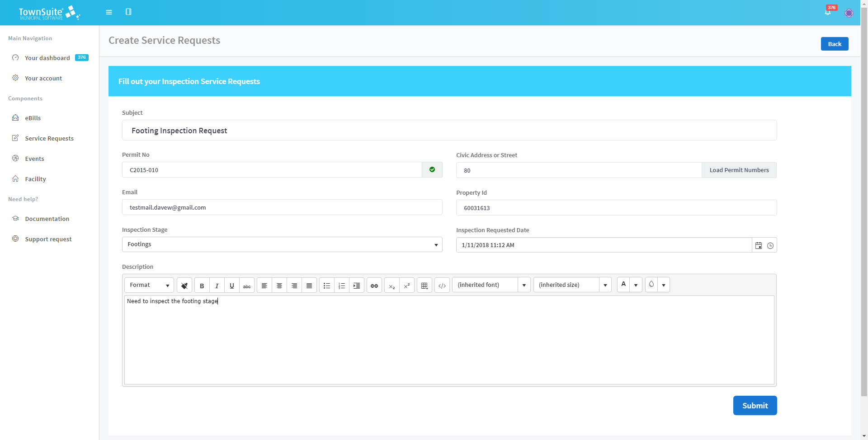Toggle the bulleted list formatting
The height and width of the screenshot is (440, 868).
click(x=326, y=285)
